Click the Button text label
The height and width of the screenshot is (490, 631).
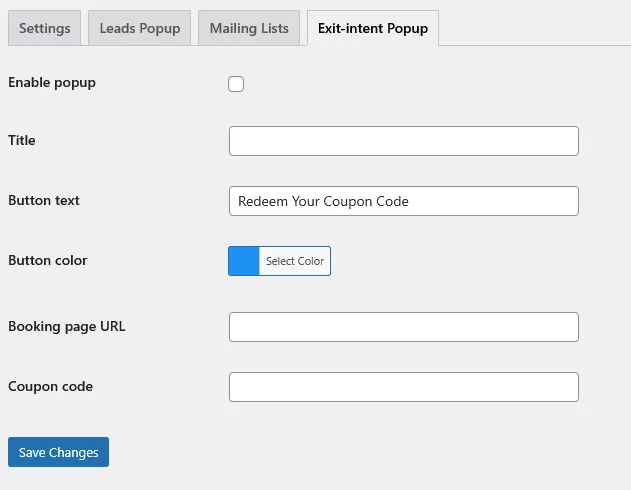click(44, 201)
